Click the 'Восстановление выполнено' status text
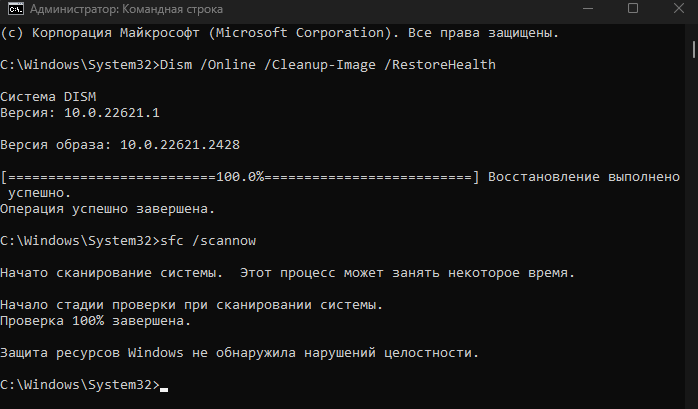Viewport: 698px width, 409px height. click(x=584, y=177)
